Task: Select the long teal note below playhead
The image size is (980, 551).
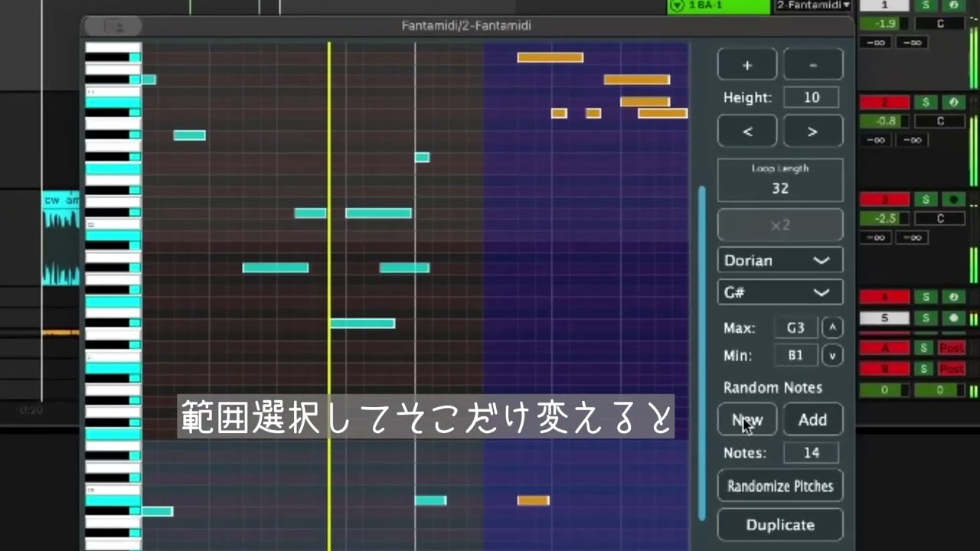Action: tap(363, 324)
